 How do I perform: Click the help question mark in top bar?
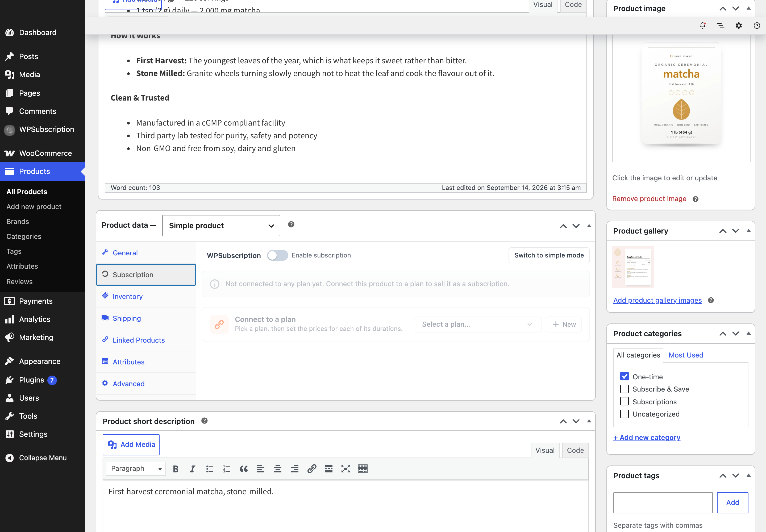[757, 26]
